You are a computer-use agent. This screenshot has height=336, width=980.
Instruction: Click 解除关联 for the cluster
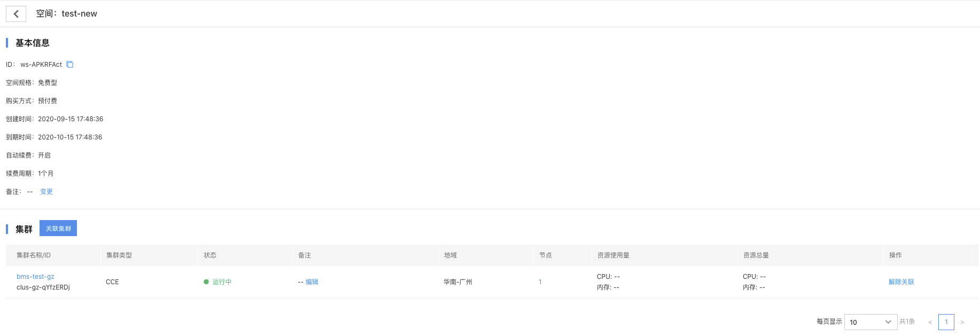pyautogui.click(x=901, y=282)
